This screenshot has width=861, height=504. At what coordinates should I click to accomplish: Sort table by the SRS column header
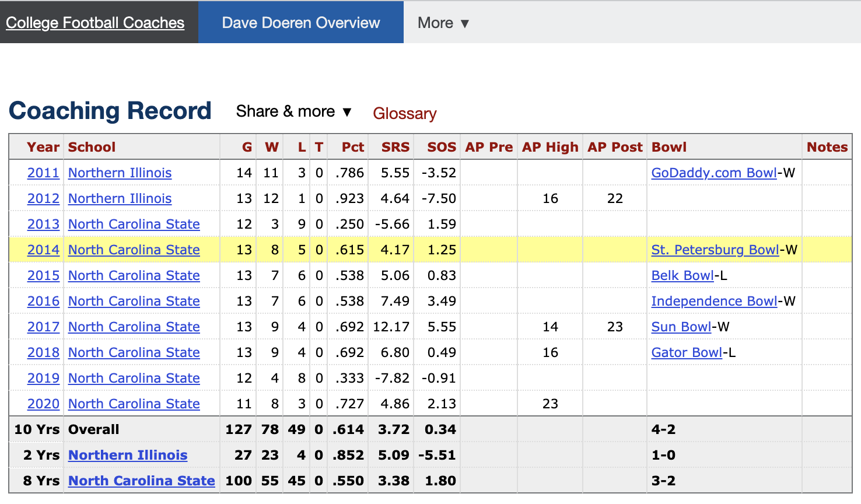click(395, 147)
